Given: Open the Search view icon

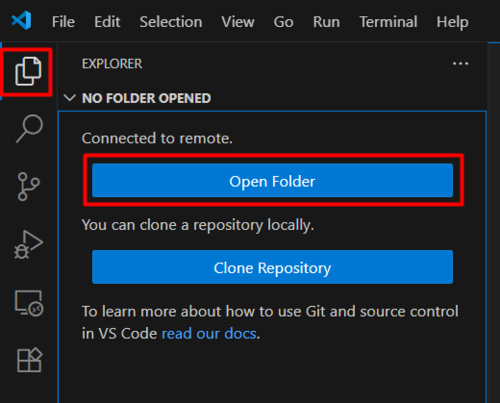Looking at the screenshot, I should (x=29, y=129).
